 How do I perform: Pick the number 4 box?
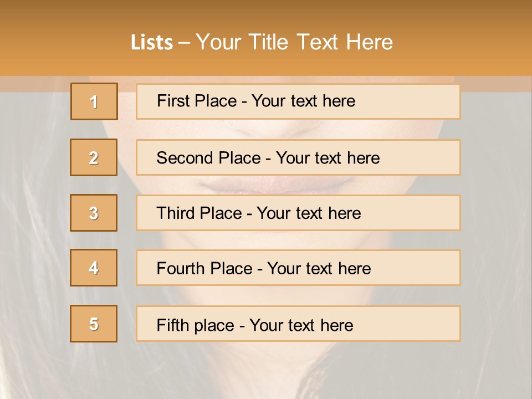tap(94, 268)
